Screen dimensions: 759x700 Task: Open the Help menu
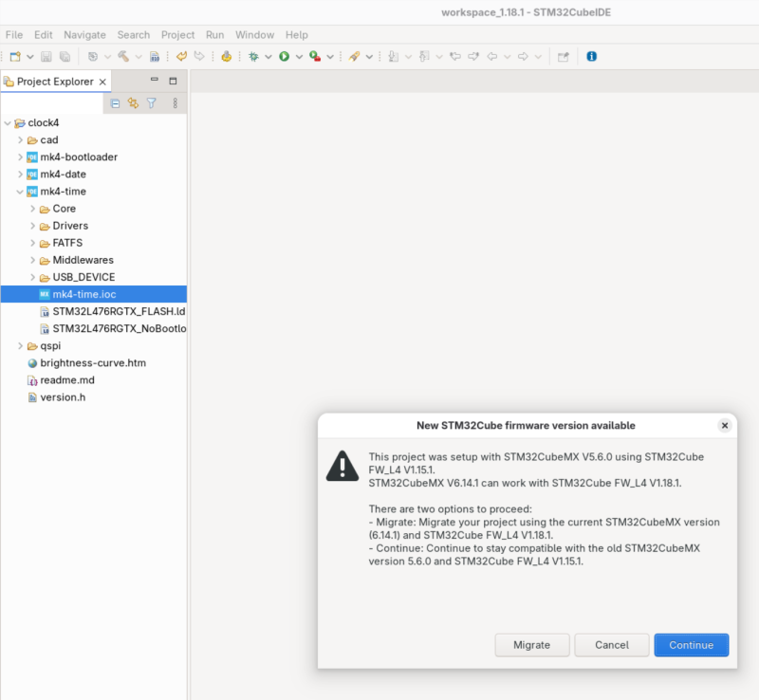click(297, 35)
